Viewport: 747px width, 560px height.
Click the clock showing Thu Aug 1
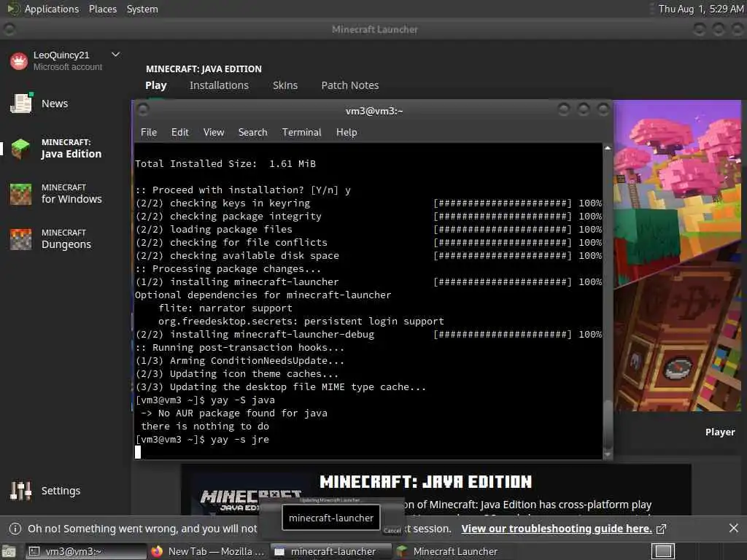point(700,9)
